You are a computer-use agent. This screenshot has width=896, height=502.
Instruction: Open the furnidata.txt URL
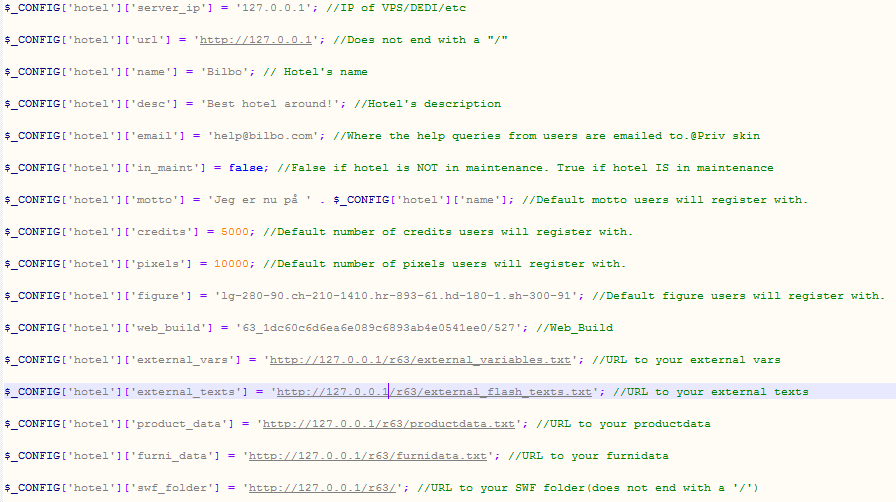coord(368,456)
